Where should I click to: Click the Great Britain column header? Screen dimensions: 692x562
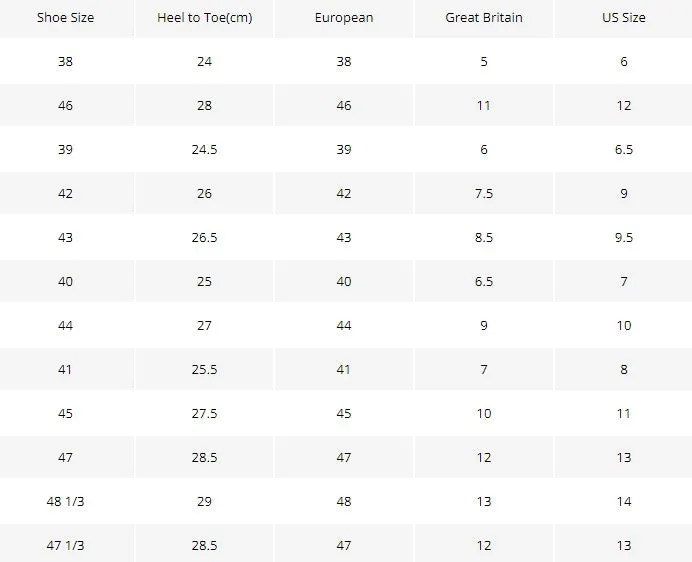pyautogui.click(x=484, y=18)
